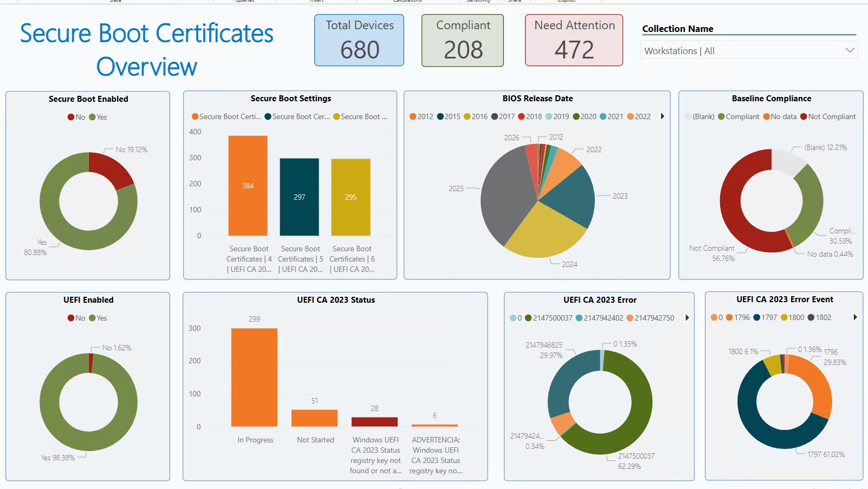Click the orange 384 bar in Secure Boot Settings

pos(248,185)
